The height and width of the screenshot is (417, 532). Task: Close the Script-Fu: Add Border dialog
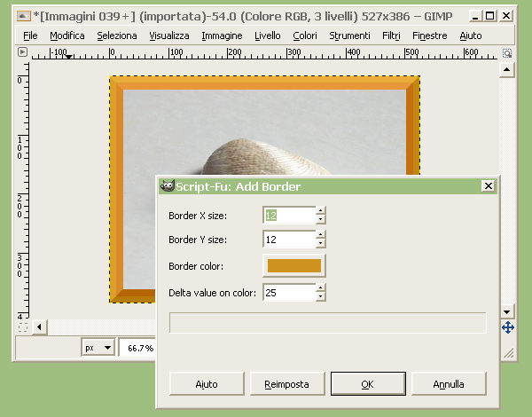click(487, 186)
